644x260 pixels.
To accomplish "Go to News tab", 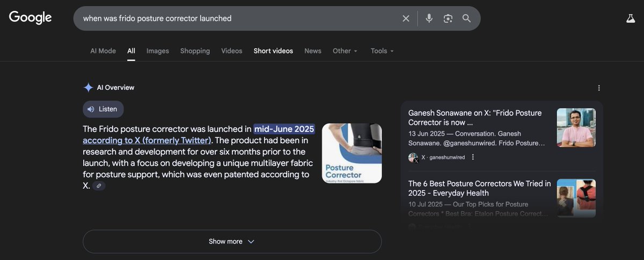I will coord(313,51).
